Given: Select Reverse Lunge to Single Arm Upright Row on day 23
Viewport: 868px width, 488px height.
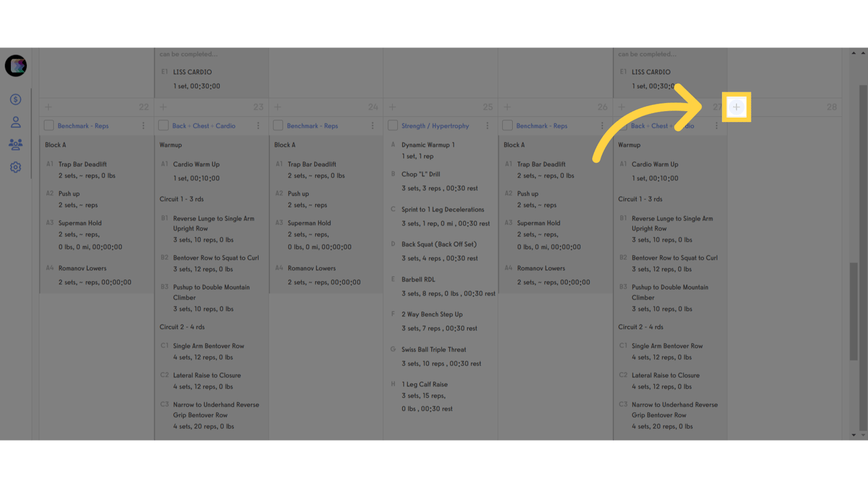Looking at the screenshot, I should [214, 224].
